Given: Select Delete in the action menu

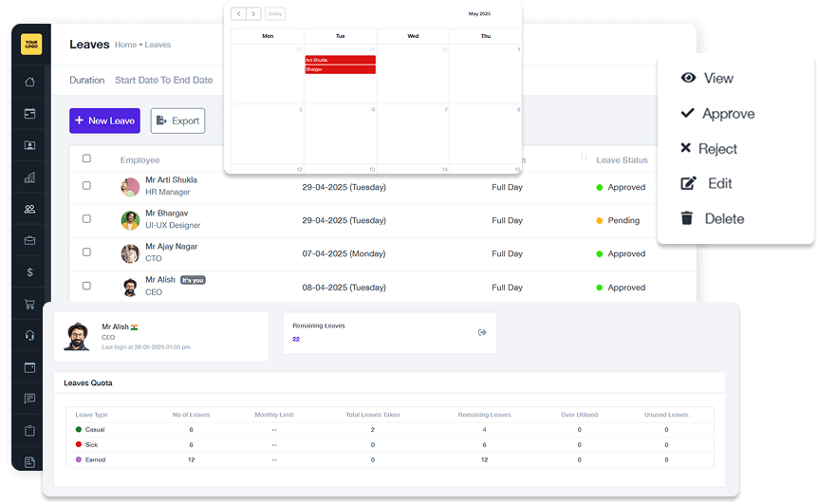Looking at the screenshot, I should tap(713, 218).
